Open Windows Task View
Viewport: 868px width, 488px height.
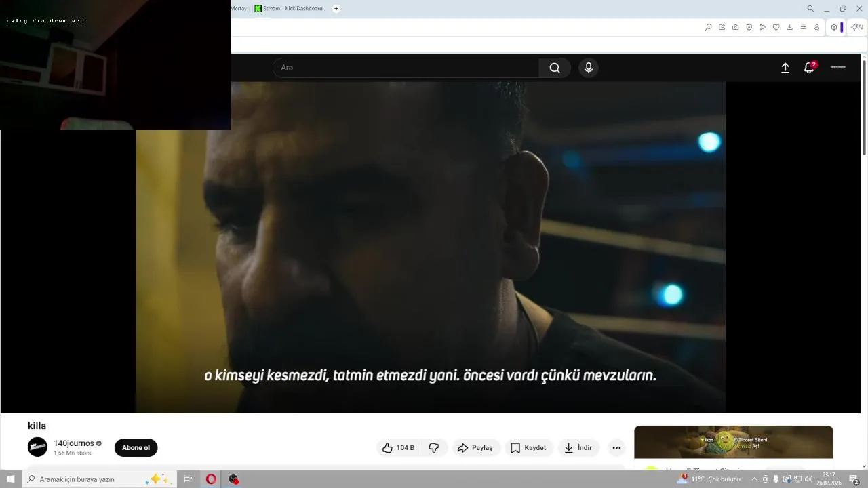tap(189, 479)
